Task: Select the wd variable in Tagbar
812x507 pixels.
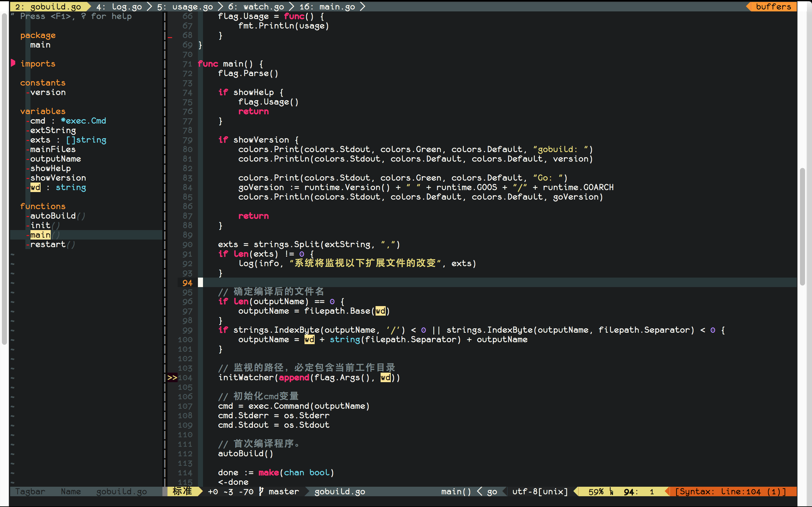Action: pos(35,188)
